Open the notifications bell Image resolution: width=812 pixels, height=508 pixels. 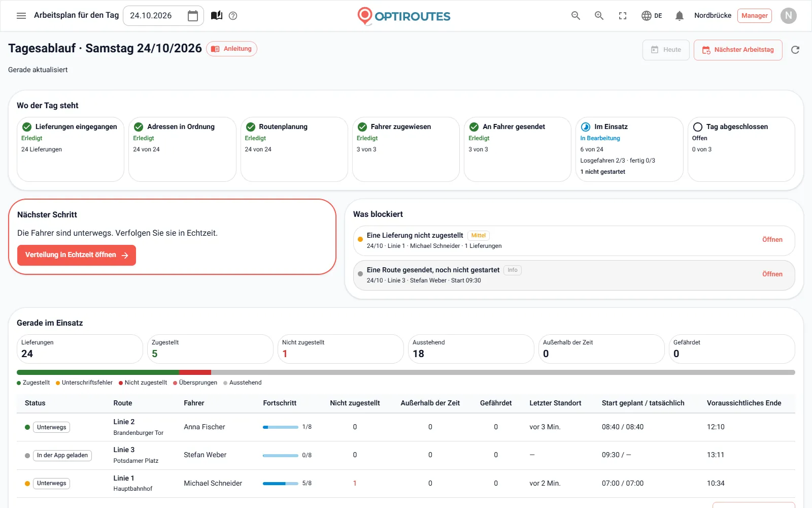pos(679,16)
